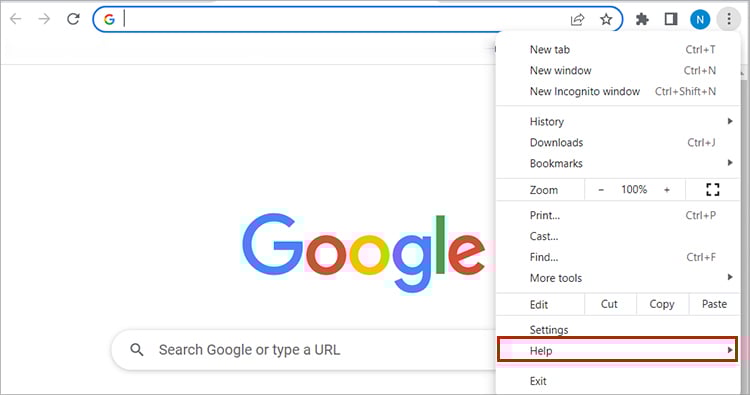This screenshot has width=750, height=395.
Task: Enter fullscreen mode from Zoom row
Action: click(x=713, y=190)
